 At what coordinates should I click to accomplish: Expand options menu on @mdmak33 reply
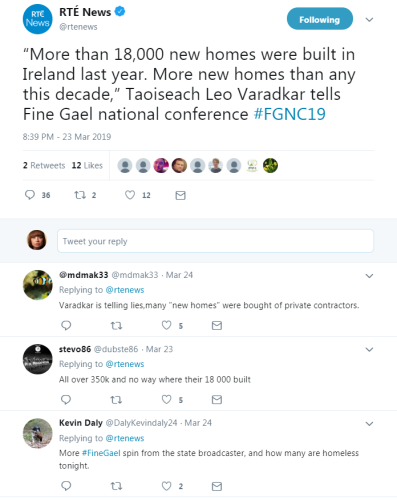369,276
